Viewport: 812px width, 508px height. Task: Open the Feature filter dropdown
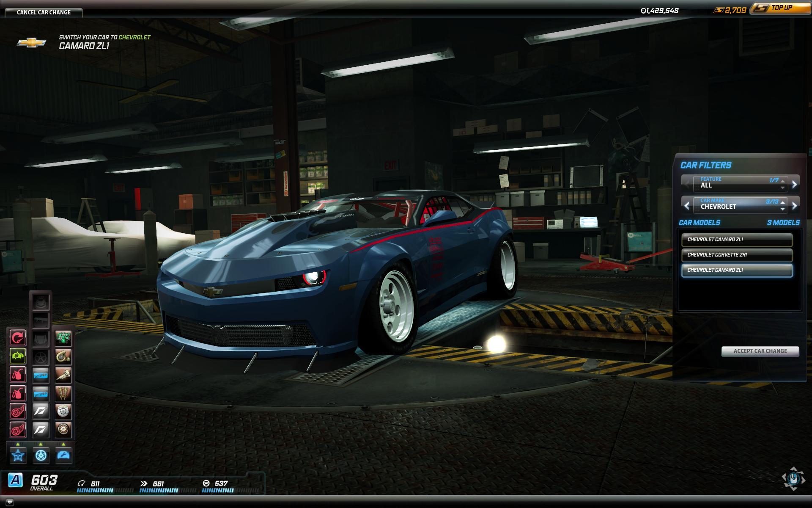pos(740,183)
